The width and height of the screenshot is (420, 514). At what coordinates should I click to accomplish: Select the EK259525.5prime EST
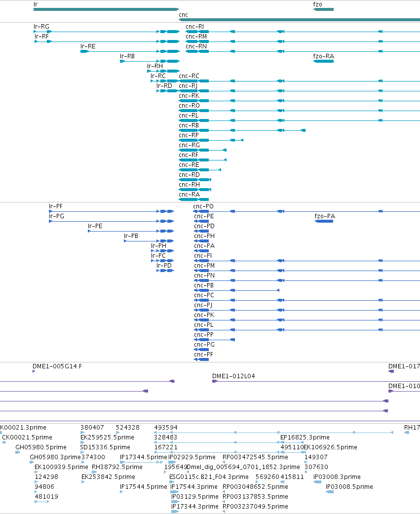tap(82, 442)
